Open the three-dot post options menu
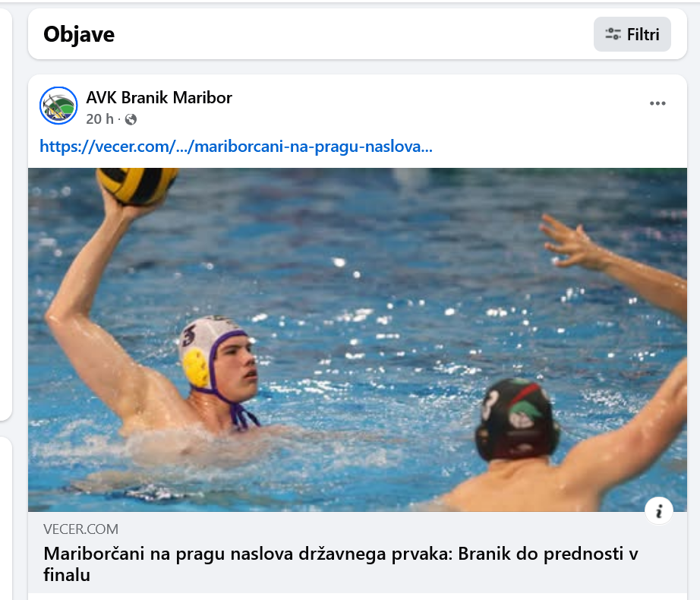Screen dimensions: 700x600 click(x=657, y=103)
